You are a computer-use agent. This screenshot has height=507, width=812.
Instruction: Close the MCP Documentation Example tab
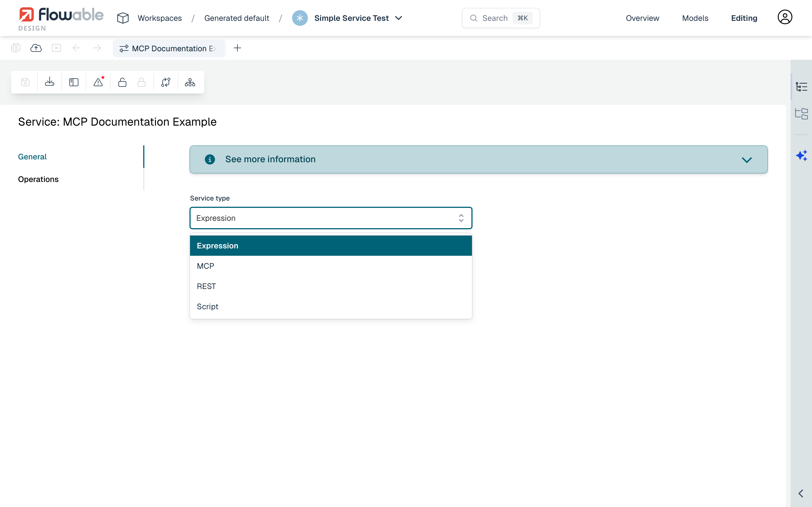coord(56,48)
